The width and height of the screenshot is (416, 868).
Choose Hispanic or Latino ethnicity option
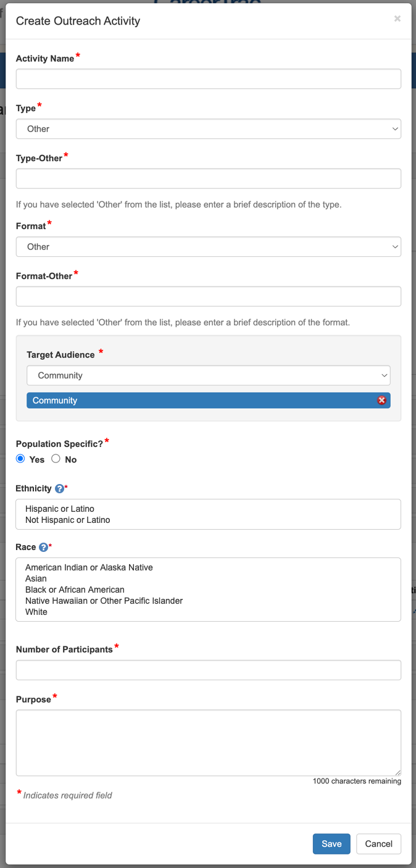tap(60, 509)
